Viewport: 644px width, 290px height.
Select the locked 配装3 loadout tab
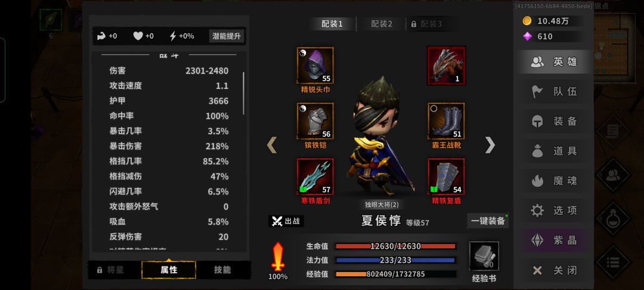coord(427,24)
